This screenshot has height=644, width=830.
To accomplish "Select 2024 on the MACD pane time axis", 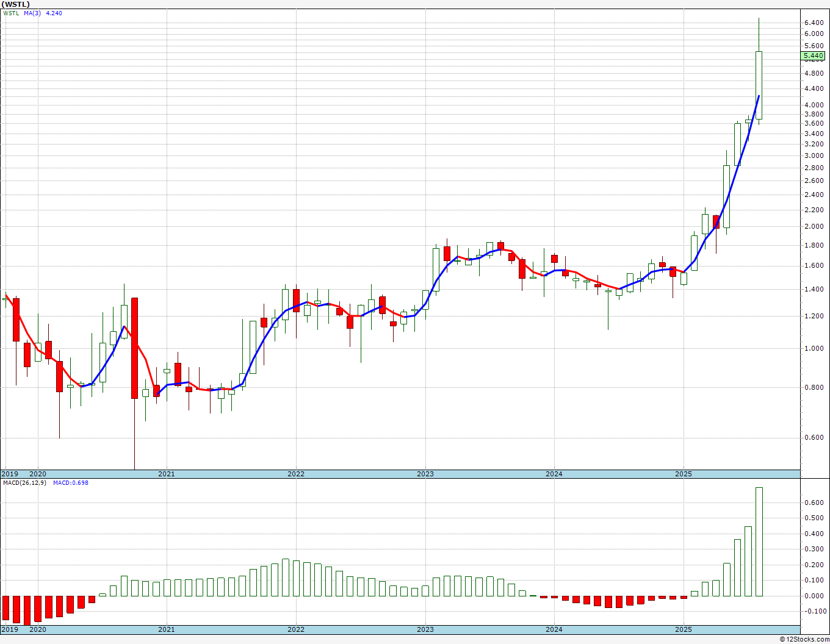I will pyautogui.click(x=554, y=630).
